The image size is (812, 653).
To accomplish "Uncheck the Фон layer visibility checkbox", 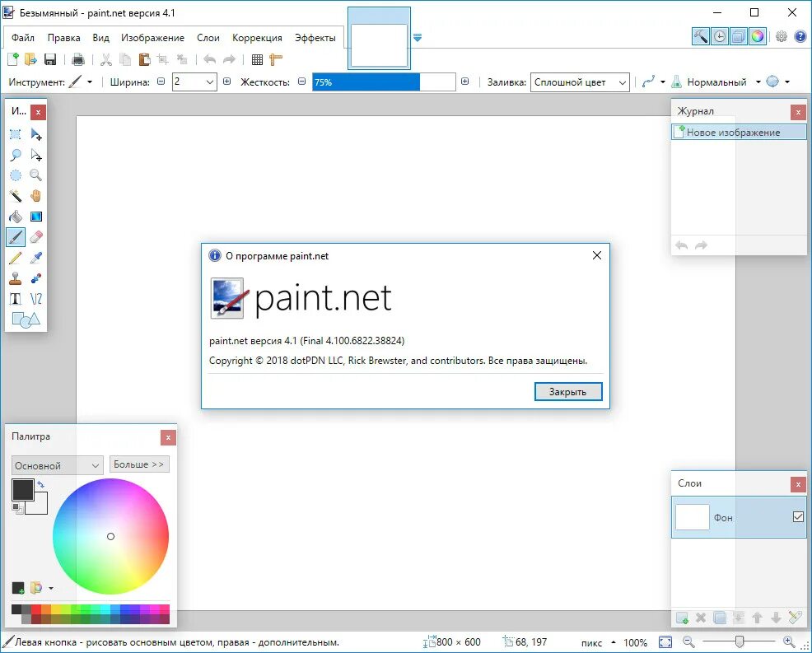I will (x=798, y=517).
